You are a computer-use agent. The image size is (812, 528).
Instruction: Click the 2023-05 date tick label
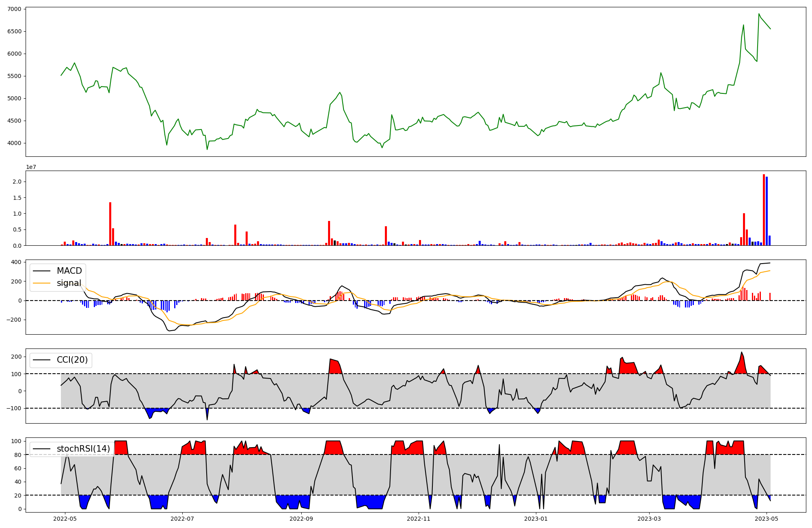coord(767,519)
